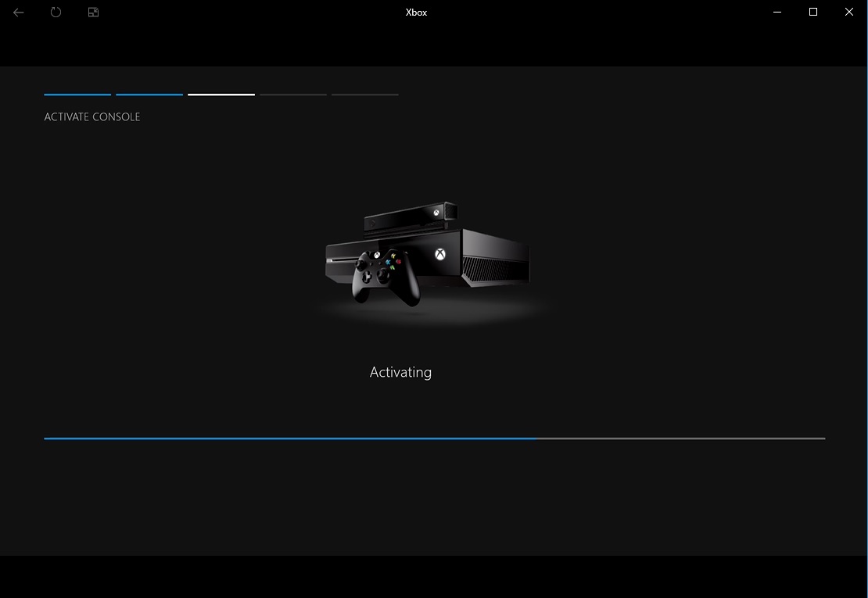This screenshot has width=868, height=598.
Task: Select the first completed step indicator
Action: tap(77, 95)
